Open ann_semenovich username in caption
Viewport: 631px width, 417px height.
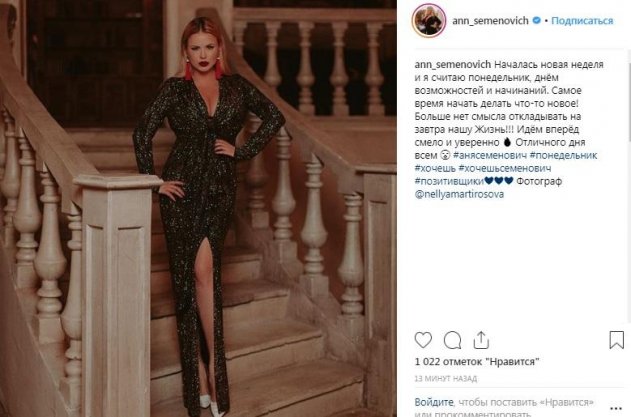[453, 64]
